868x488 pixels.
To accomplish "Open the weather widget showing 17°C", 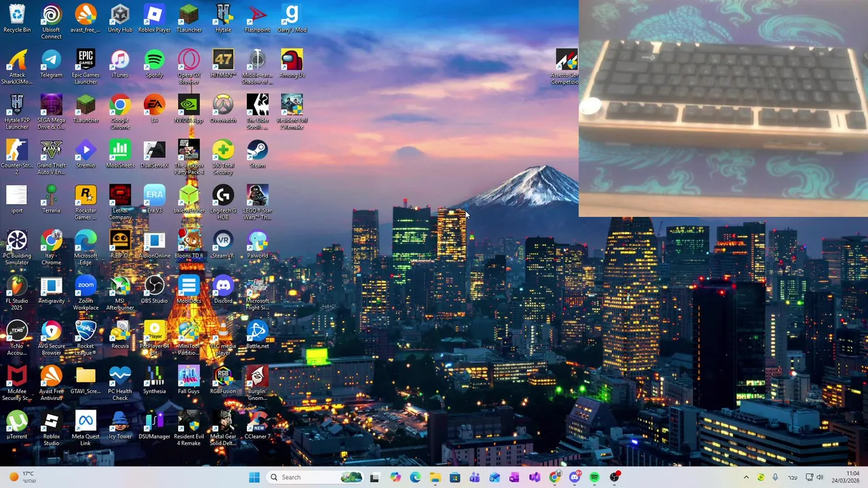I will [x=22, y=477].
